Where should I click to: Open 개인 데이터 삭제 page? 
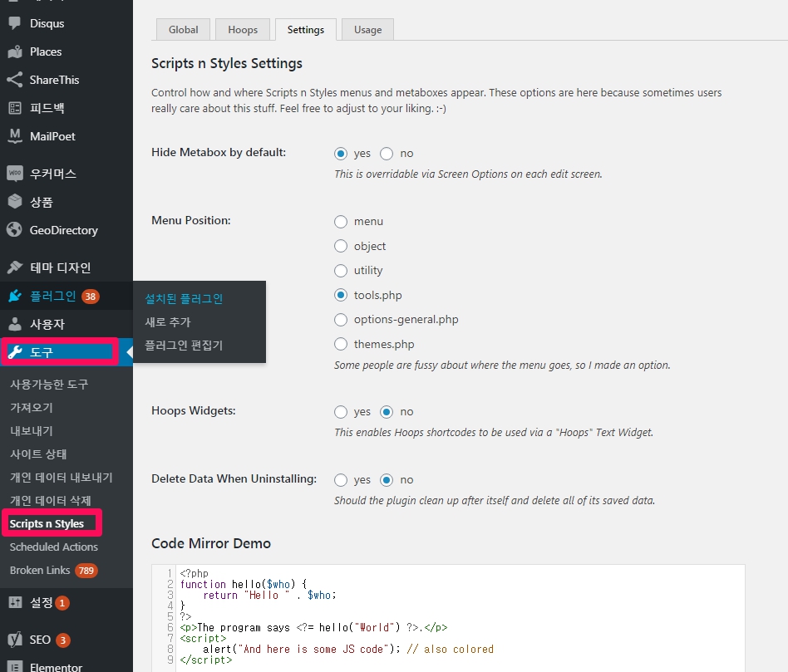pyautogui.click(x=50, y=500)
